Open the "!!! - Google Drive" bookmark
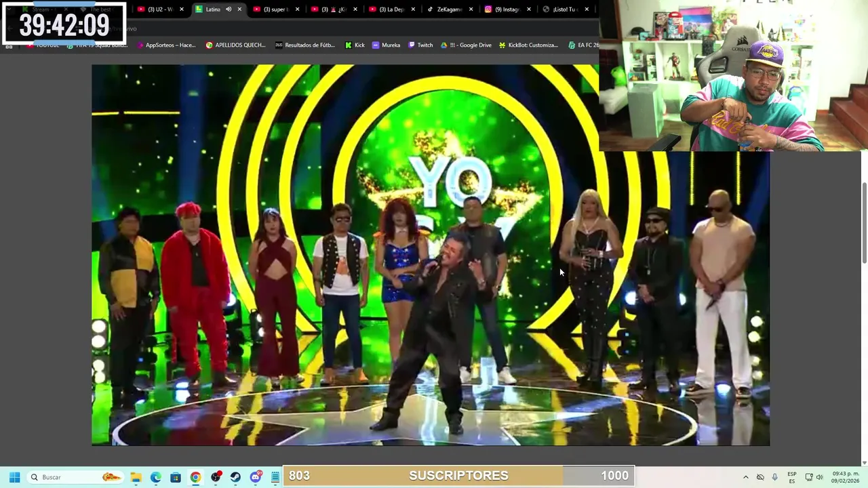Image resolution: width=868 pixels, height=488 pixels. coord(466,45)
